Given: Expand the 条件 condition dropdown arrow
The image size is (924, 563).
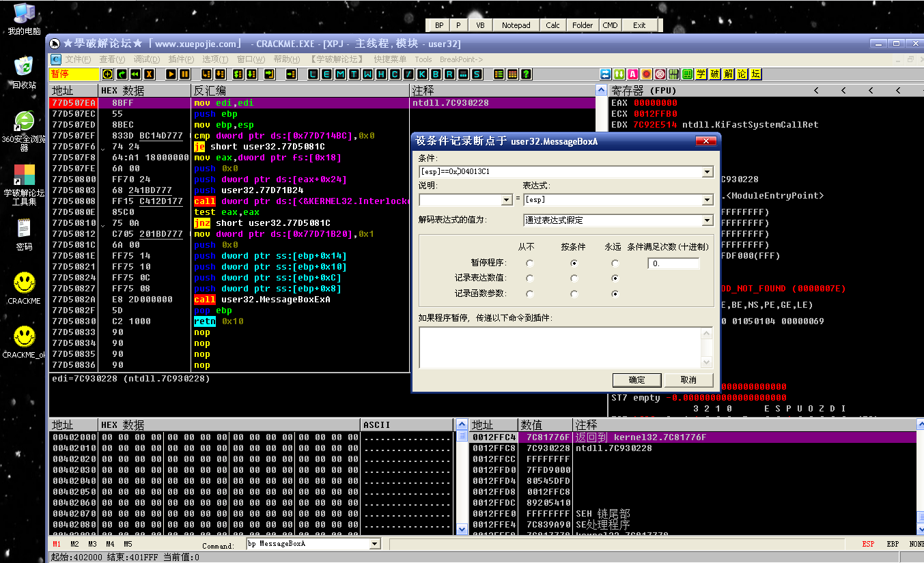Looking at the screenshot, I should pyautogui.click(x=707, y=172).
